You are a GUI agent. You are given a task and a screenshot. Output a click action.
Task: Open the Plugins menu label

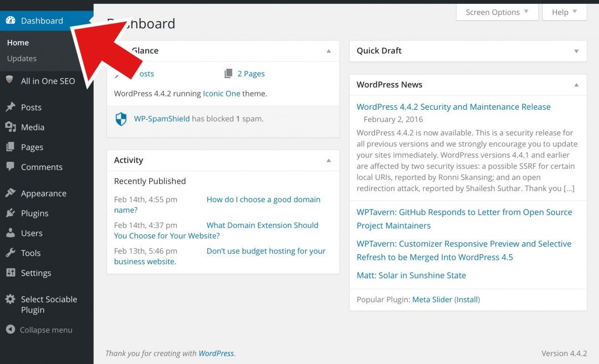[x=35, y=213]
